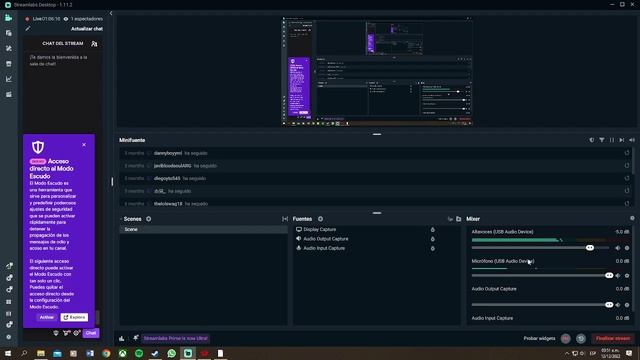Image resolution: width=640 pixels, height=360 pixels.
Task: Click the stream preview thumbnail
Action: coord(378,71)
